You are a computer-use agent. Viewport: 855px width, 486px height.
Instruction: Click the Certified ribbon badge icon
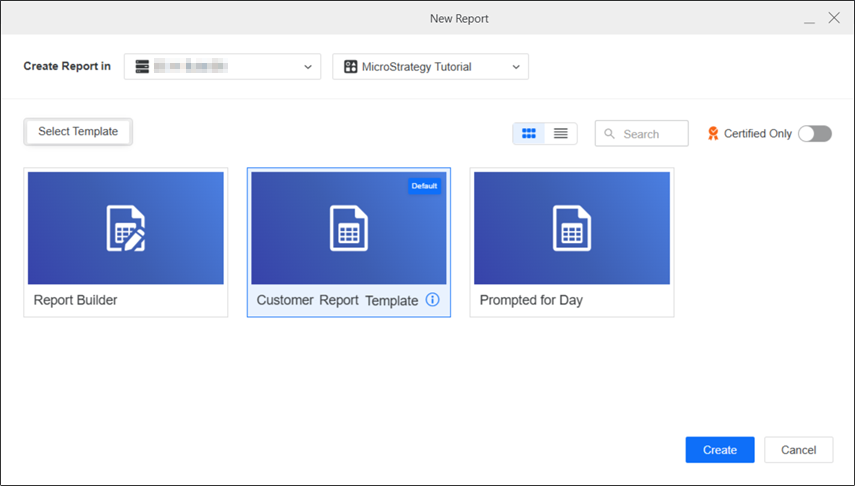(713, 134)
